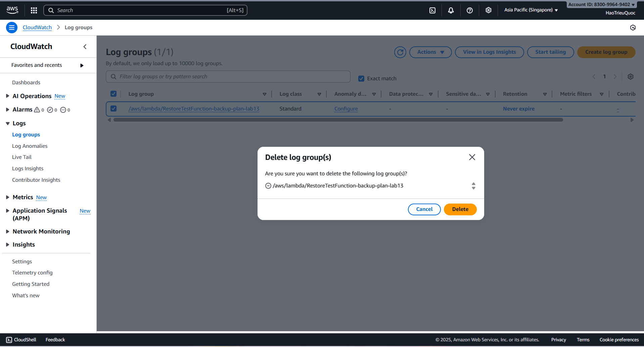
Task: Click the help question mark icon
Action: (x=470, y=10)
